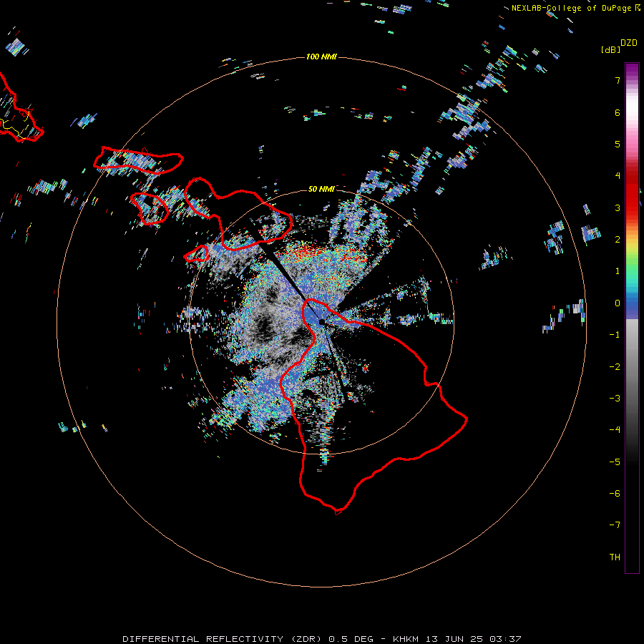The image size is (644, 644).
Task: Click legend value -5 on color scale
Action: tap(615, 462)
